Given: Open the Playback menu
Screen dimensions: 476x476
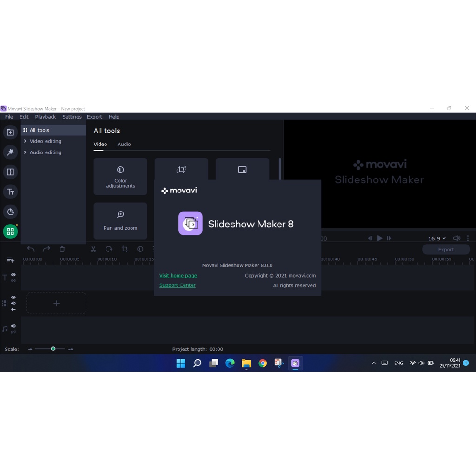Looking at the screenshot, I should tap(46, 117).
